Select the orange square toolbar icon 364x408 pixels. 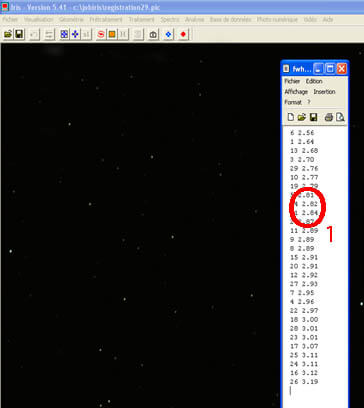pyautogui.click(x=112, y=34)
